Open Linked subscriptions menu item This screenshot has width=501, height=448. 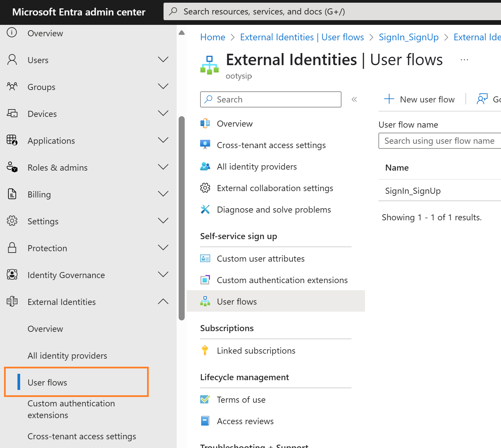(x=276, y=351)
